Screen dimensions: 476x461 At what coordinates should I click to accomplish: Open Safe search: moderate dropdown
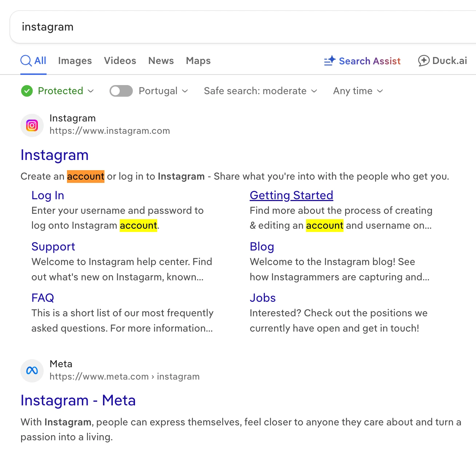[x=261, y=91]
